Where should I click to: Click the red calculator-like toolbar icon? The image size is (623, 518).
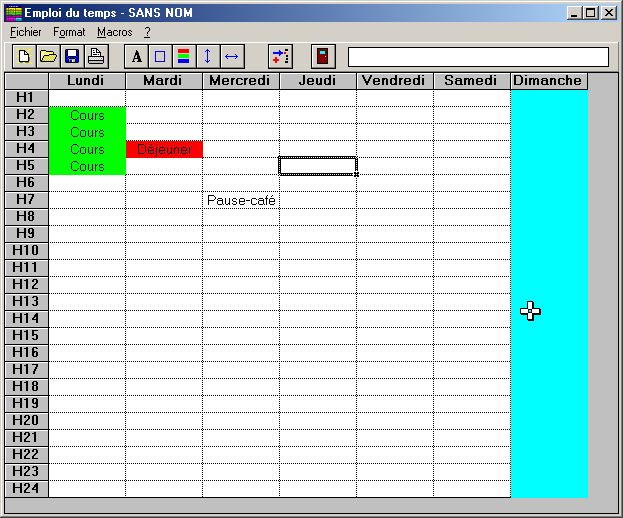click(323, 56)
